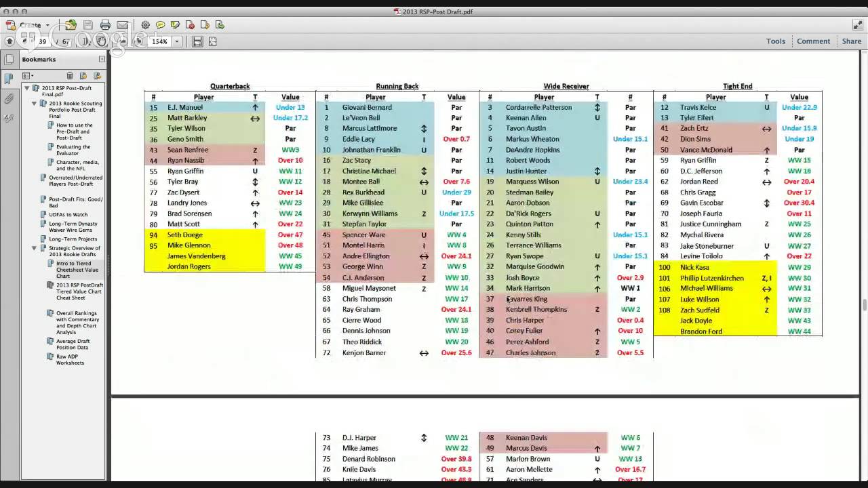Screen dimensions: 868x488
Task: Open bookmark Evaluating the Evaluator
Action: pyautogui.click(x=73, y=150)
